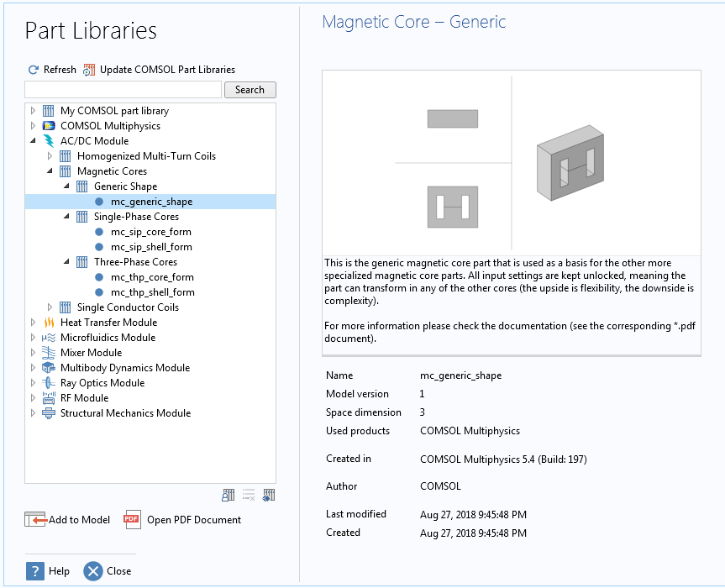The image size is (725, 588).
Task: Click the Mixer Module icon
Action: pos(49,353)
